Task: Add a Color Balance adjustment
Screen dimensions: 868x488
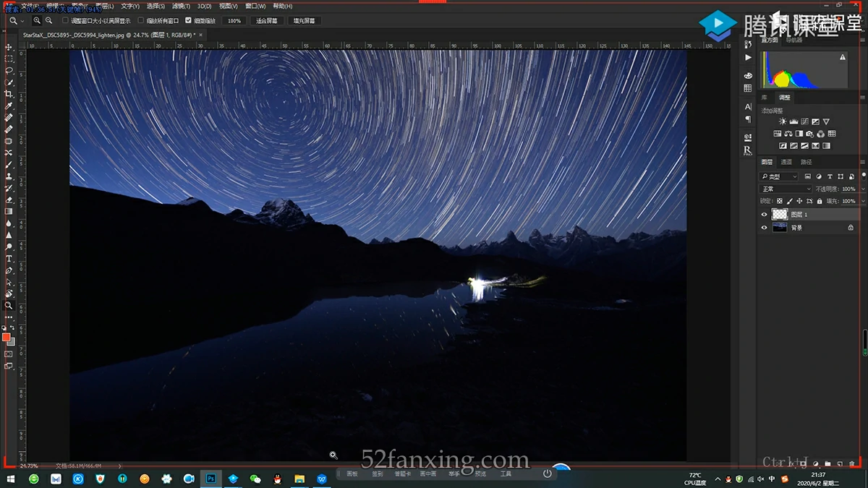Action: (x=788, y=134)
